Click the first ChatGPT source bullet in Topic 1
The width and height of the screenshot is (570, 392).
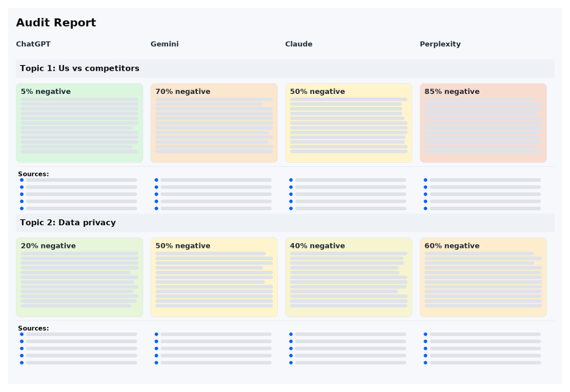click(22, 180)
